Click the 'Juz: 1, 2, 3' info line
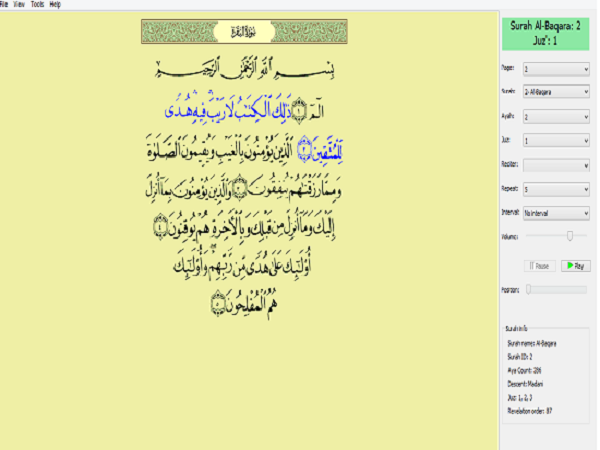Screen dimensions: 600x450 point(519,398)
